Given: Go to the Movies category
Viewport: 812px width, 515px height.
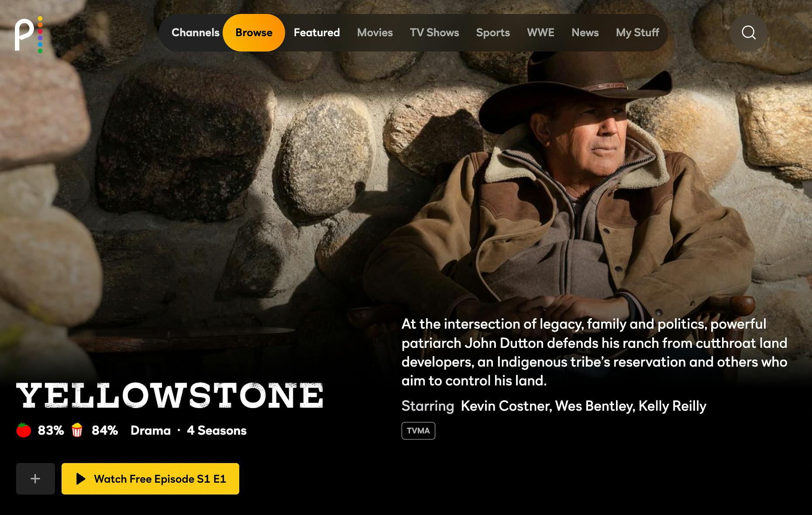Looking at the screenshot, I should [375, 33].
